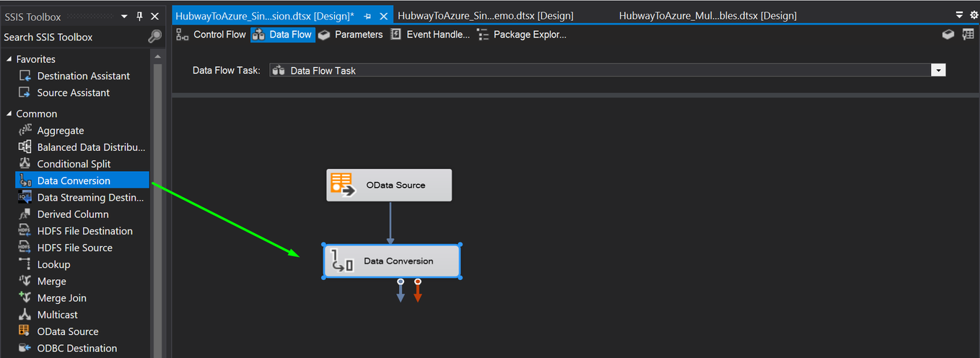Click the toolbox scrollbar up arrow
980x358 pixels.
(x=157, y=56)
